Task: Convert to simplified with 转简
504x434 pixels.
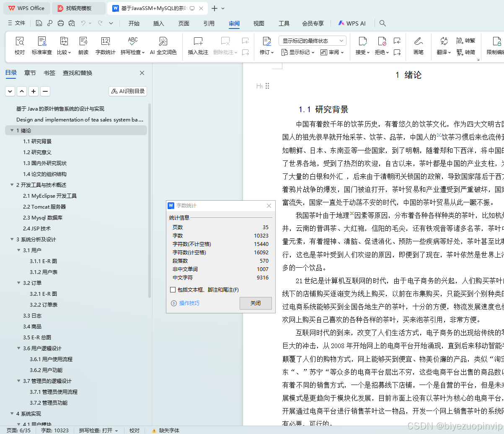Action: (x=466, y=52)
